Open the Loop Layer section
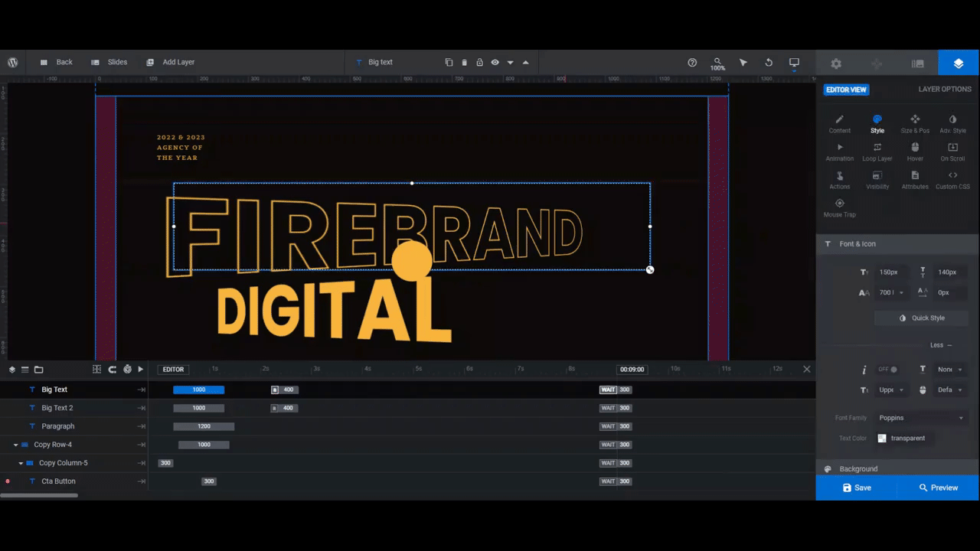This screenshot has height=551, width=980. 877,152
